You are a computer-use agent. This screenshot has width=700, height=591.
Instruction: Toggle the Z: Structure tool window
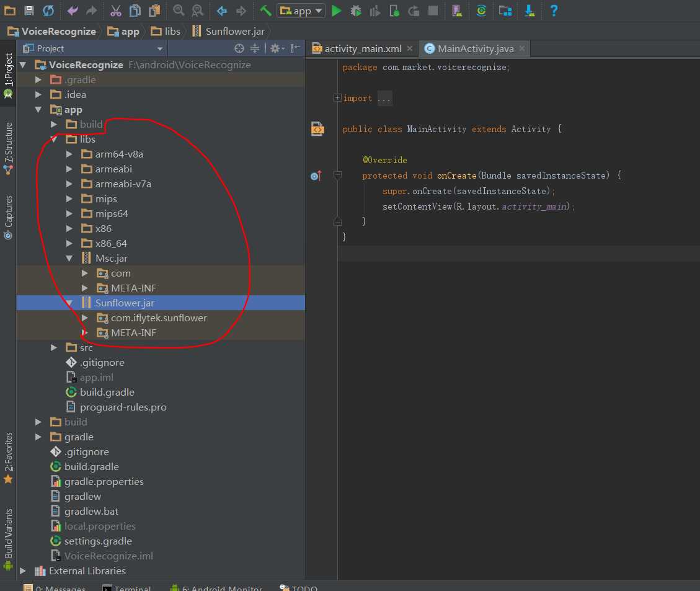tap(8, 148)
